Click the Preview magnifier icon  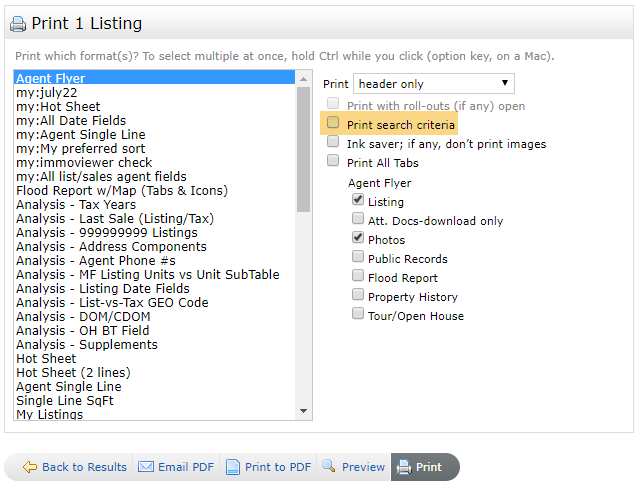click(x=328, y=467)
